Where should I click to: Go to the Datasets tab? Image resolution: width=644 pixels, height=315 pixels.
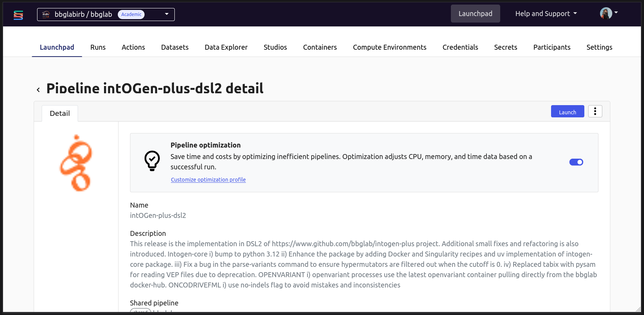pos(175,47)
